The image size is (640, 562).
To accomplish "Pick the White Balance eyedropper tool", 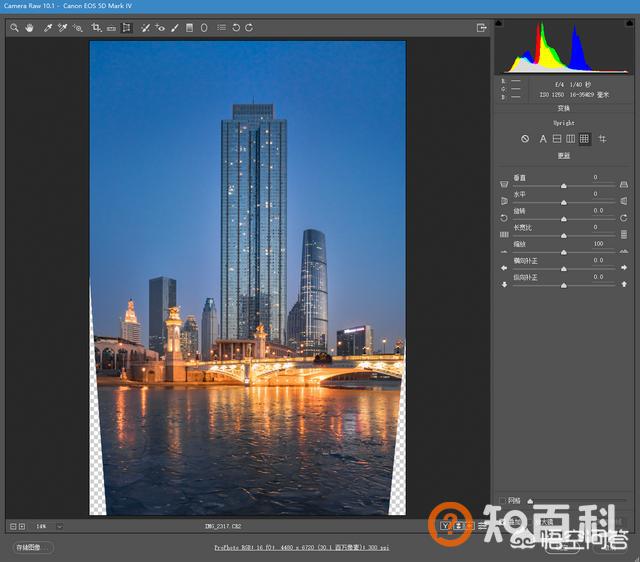I will coord(48,28).
